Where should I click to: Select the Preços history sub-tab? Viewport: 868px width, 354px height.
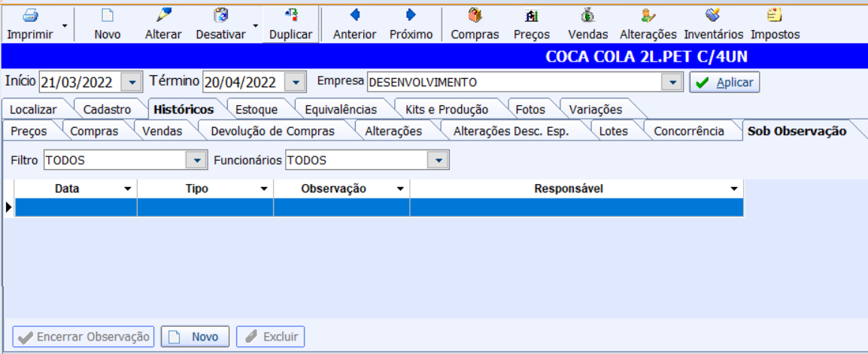tap(29, 131)
